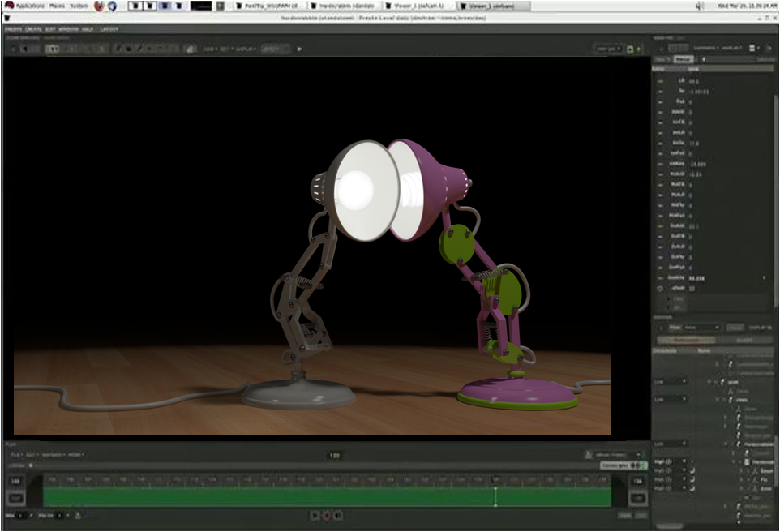
Task: Click the small arrow right of the 93.258 row
Action: point(765,277)
